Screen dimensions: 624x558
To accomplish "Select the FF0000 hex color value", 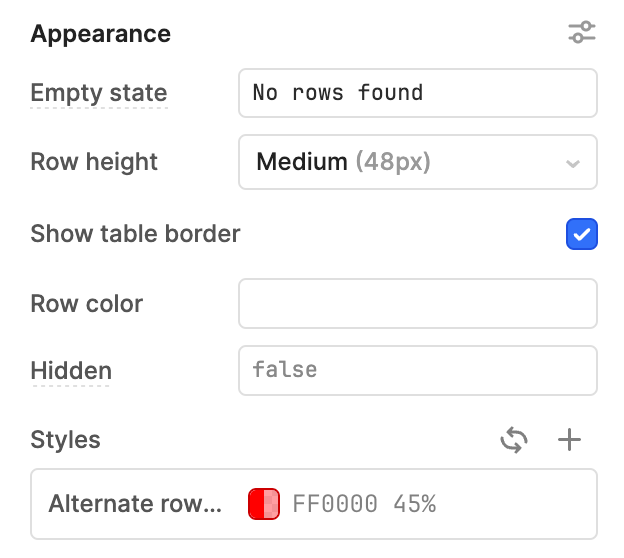I will pyautogui.click(x=335, y=504).
